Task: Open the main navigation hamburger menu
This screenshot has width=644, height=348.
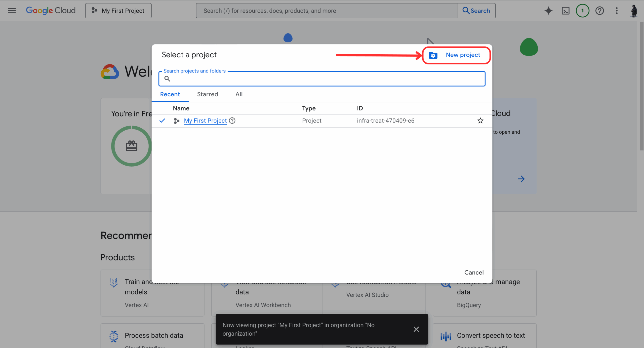Action: pos(12,11)
